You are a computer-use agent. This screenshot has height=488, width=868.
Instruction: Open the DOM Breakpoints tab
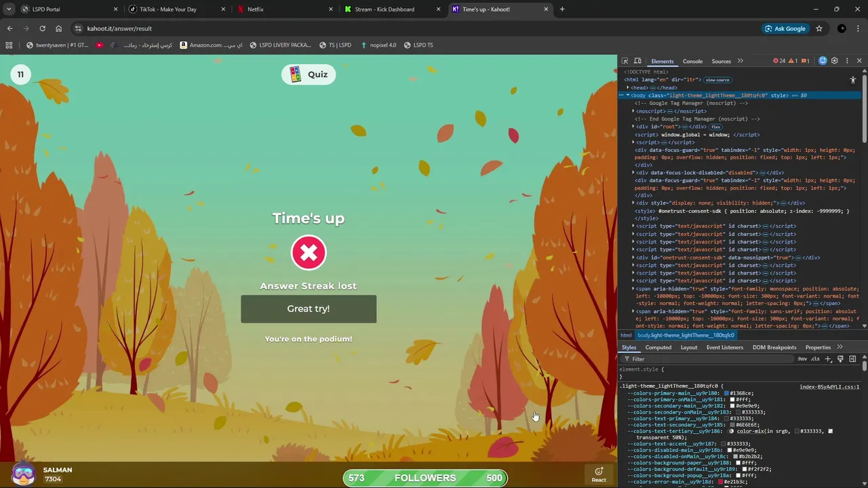pyautogui.click(x=774, y=347)
